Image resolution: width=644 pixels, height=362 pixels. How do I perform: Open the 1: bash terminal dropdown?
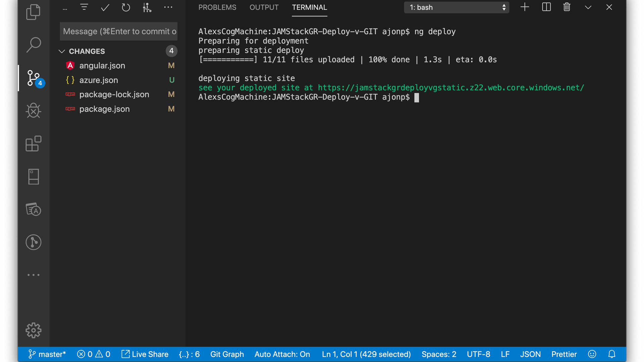click(457, 7)
